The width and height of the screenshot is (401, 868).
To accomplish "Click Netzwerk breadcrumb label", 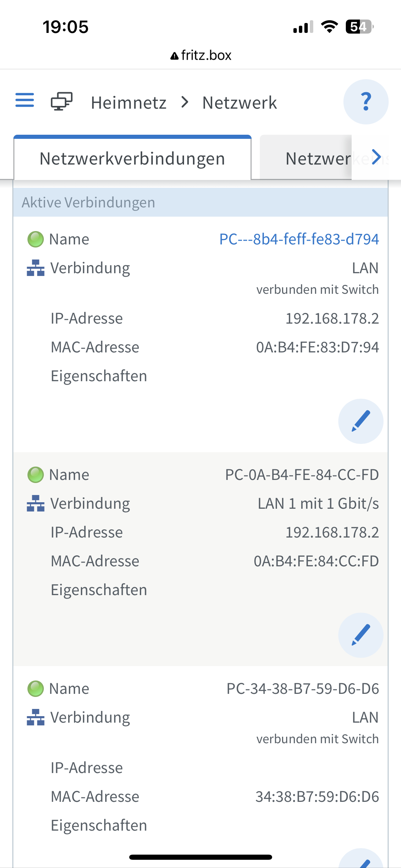I will click(240, 103).
